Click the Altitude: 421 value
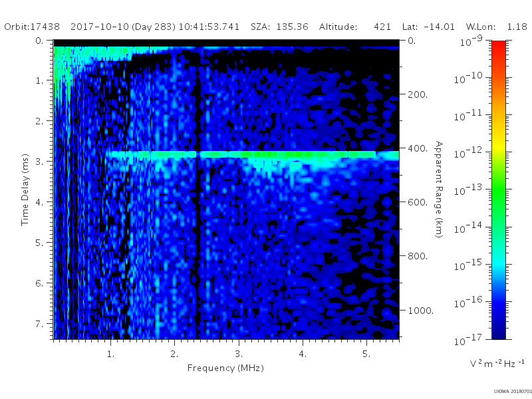532x399 pixels. [355, 27]
